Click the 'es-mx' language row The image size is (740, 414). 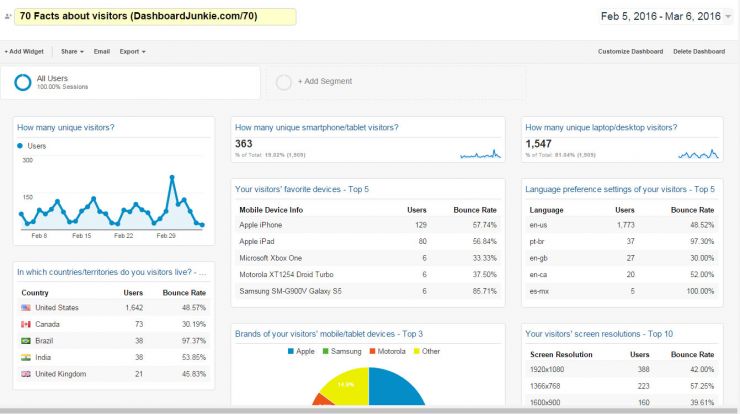[622, 291]
